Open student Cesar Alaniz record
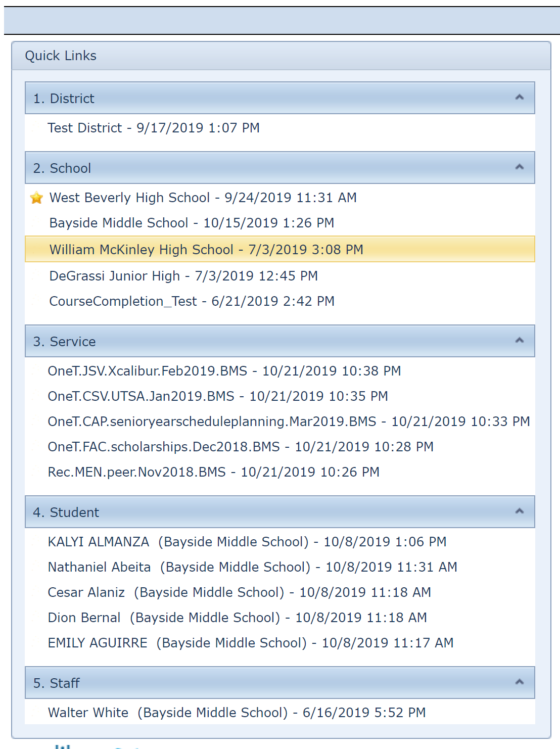This screenshot has width=560, height=749. [240, 592]
